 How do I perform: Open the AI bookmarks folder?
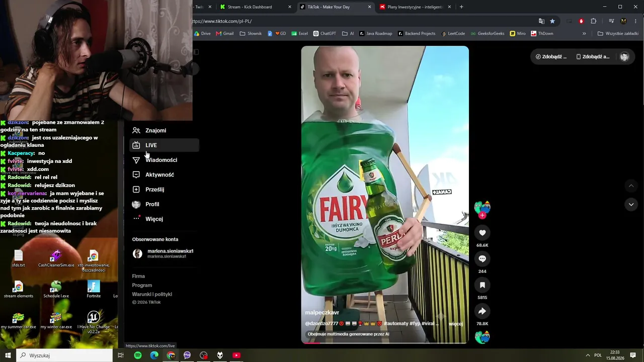pyautogui.click(x=348, y=34)
